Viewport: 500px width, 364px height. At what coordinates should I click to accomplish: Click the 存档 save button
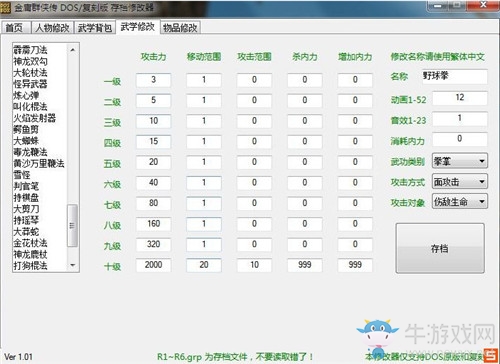[440, 248]
